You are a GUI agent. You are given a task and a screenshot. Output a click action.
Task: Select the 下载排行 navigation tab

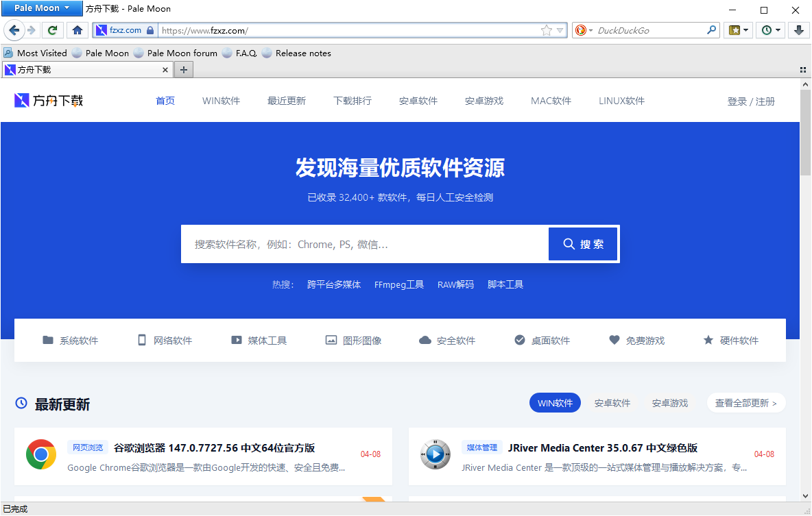(x=353, y=100)
